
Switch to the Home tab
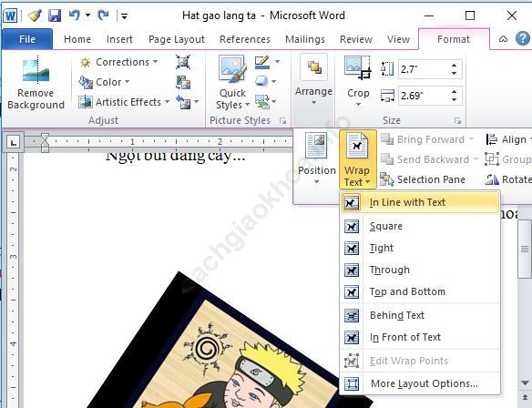pos(77,39)
